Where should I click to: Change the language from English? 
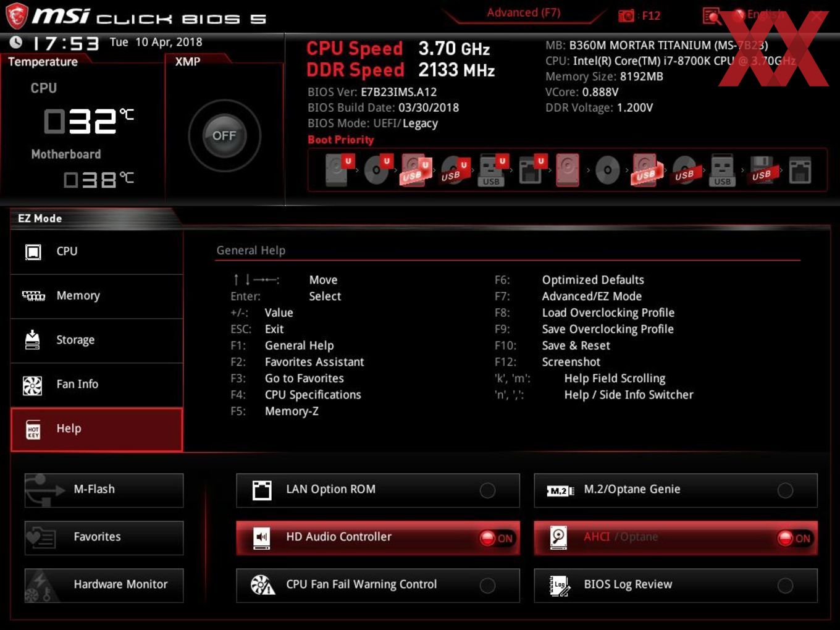[765, 14]
